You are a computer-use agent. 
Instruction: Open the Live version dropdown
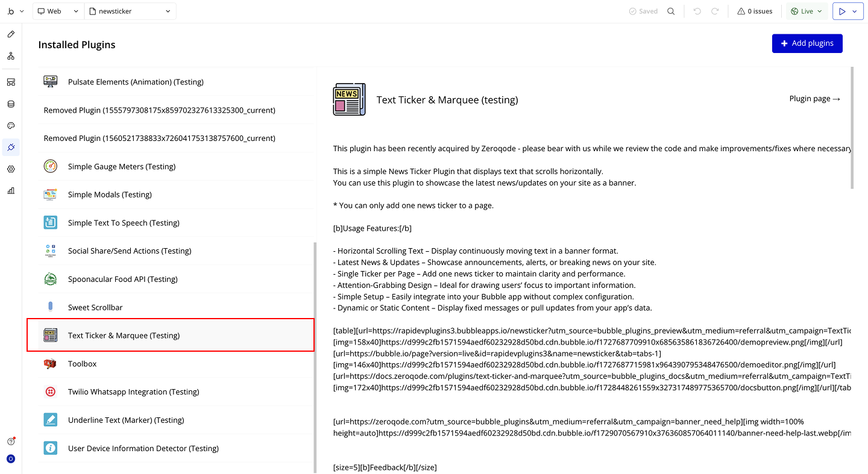(x=807, y=11)
